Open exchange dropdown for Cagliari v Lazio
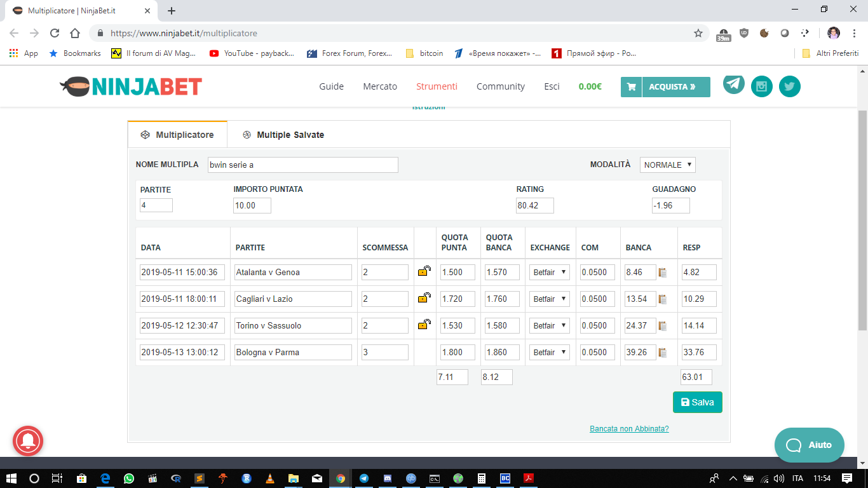868x488 pixels. coord(550,299)
